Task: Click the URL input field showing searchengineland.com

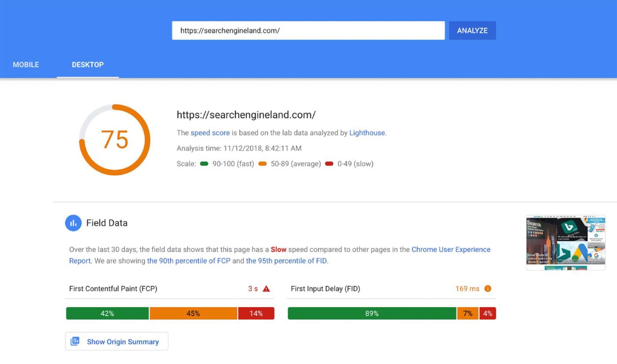Action: click(308, 30)
